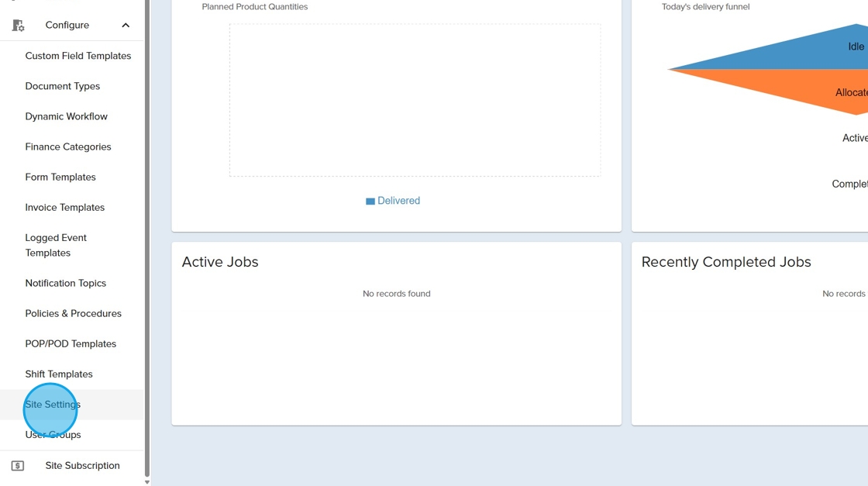Open User Groups
Screen dimensions: 868x486
[53, 435]
